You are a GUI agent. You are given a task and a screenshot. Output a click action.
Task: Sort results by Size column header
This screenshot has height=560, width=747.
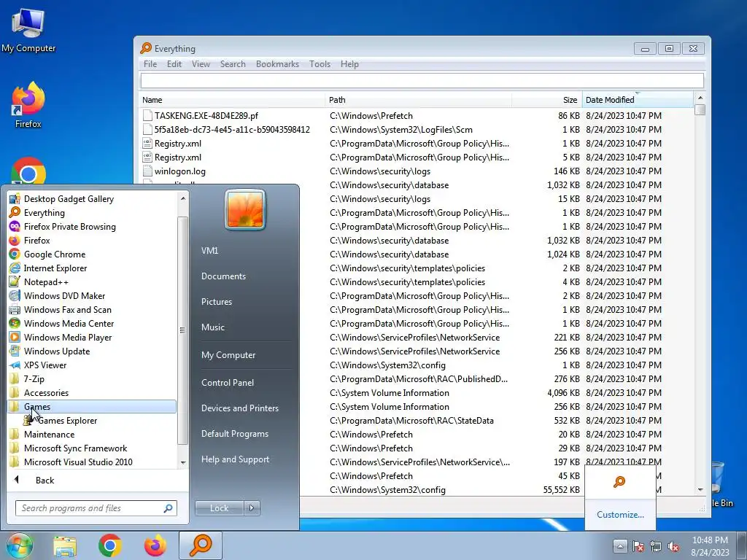point(546,100)
